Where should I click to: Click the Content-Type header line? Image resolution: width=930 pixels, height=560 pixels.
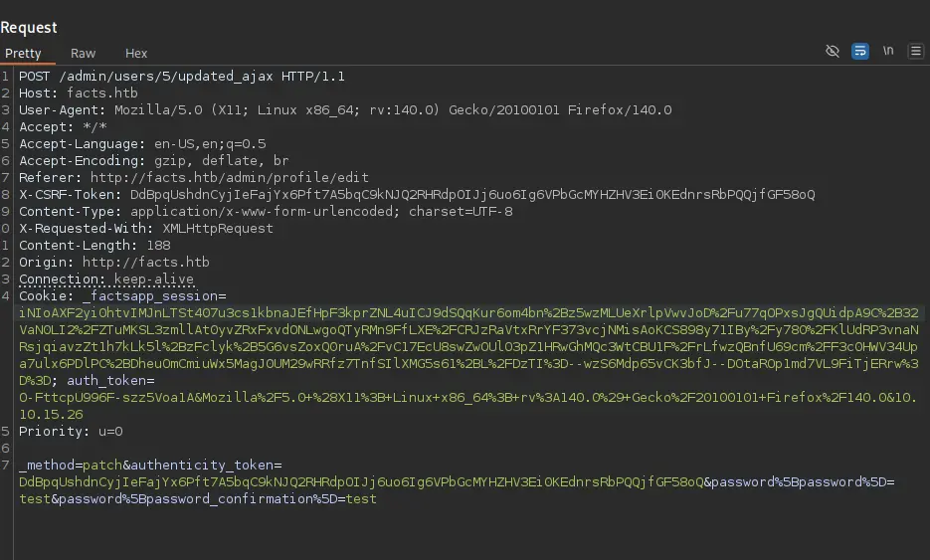[x=266, y=212]
